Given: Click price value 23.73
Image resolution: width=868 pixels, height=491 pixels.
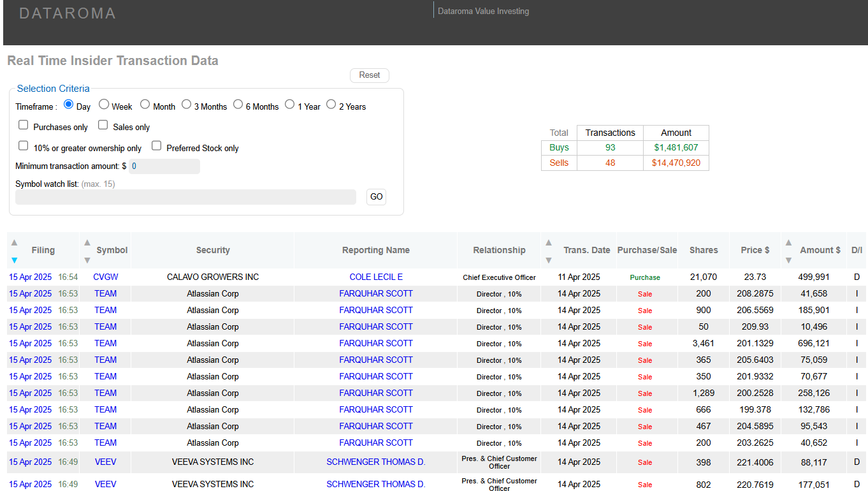Looking at the screenshot, I should (x=755, y=277).
